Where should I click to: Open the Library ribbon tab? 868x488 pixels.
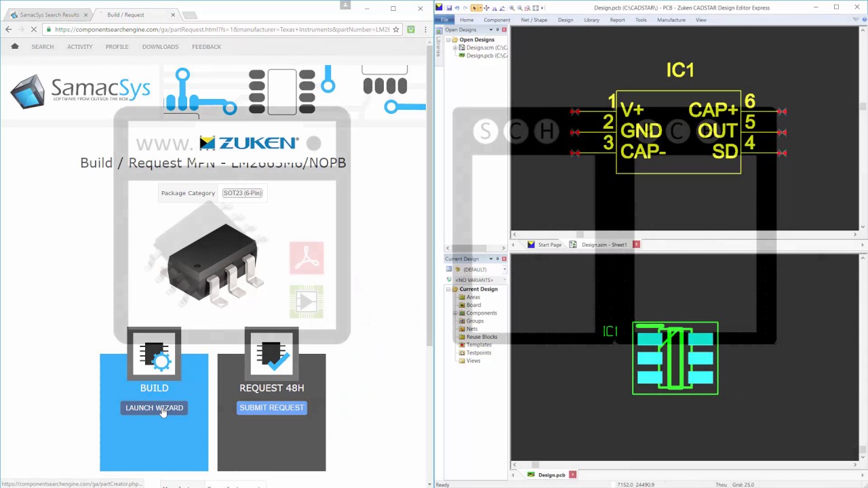[592, 20]
